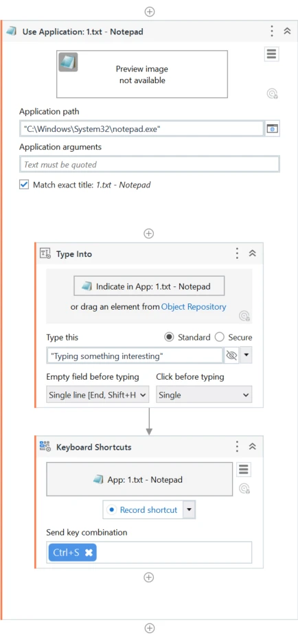Open the Object Repository link
Image resolution: width=298 pixels, height=644 pixels.
(x=194, y=307)
